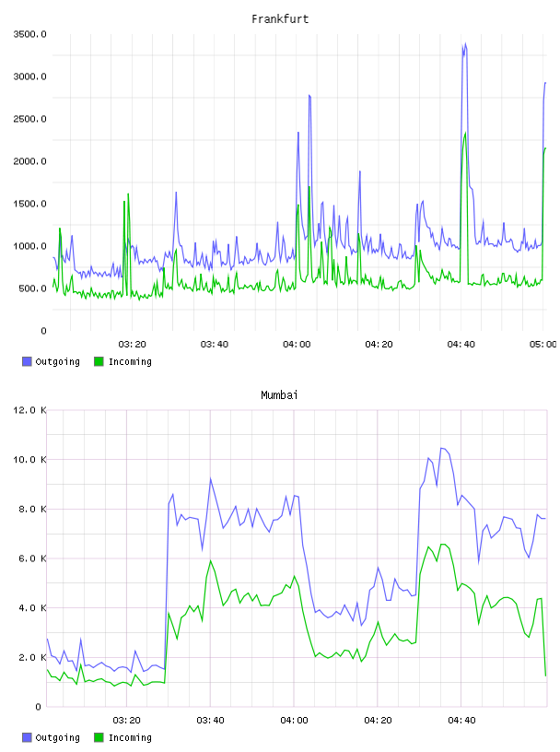Click Mumbai y-axis label 4.0 K
Viewport: 560px width, 752px height.
[x=32, y=607]
